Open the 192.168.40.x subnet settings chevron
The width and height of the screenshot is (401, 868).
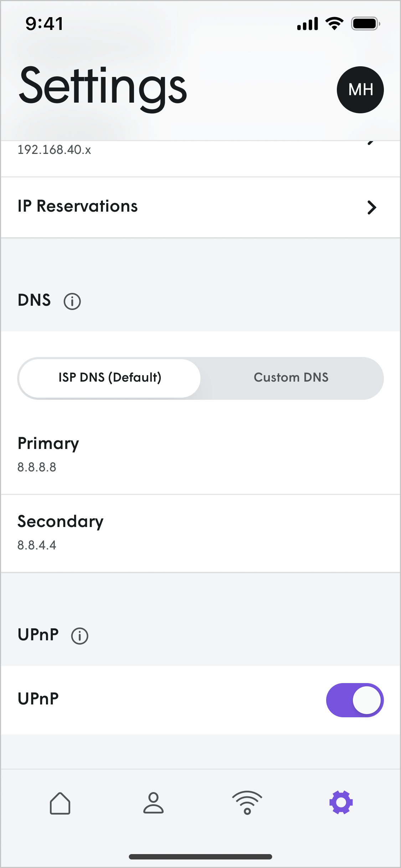click(371, 143)
